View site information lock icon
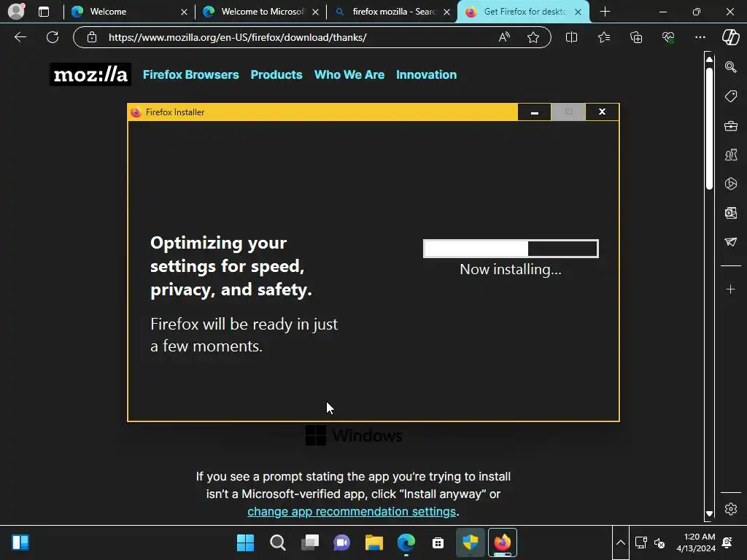This screenshot has height=560, width=747. 92,37
